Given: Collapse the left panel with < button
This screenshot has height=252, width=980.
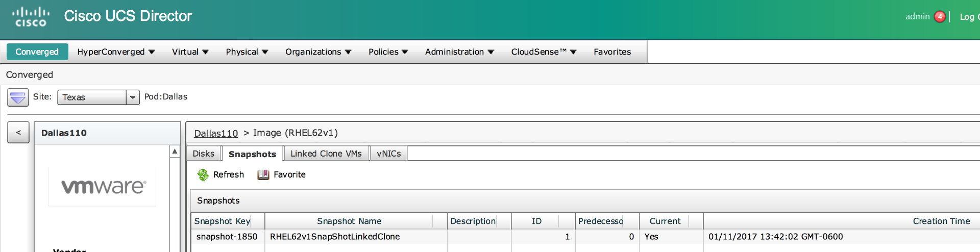Looking at the screenshot, I should (x=18, y=133).
